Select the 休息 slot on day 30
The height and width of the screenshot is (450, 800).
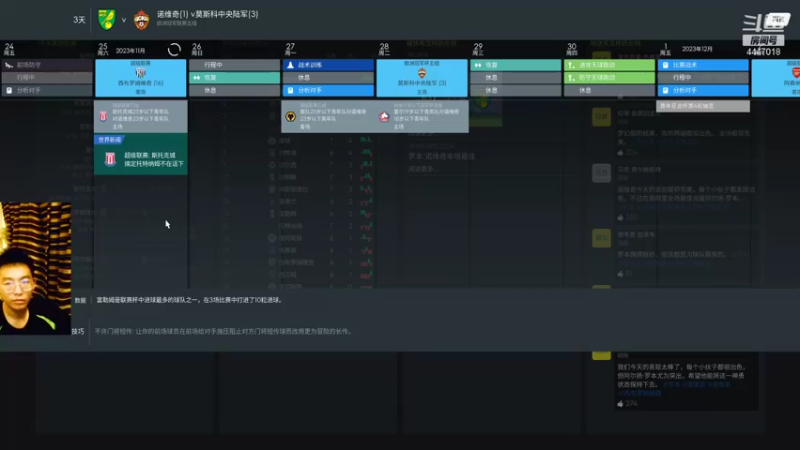[609, 90]
